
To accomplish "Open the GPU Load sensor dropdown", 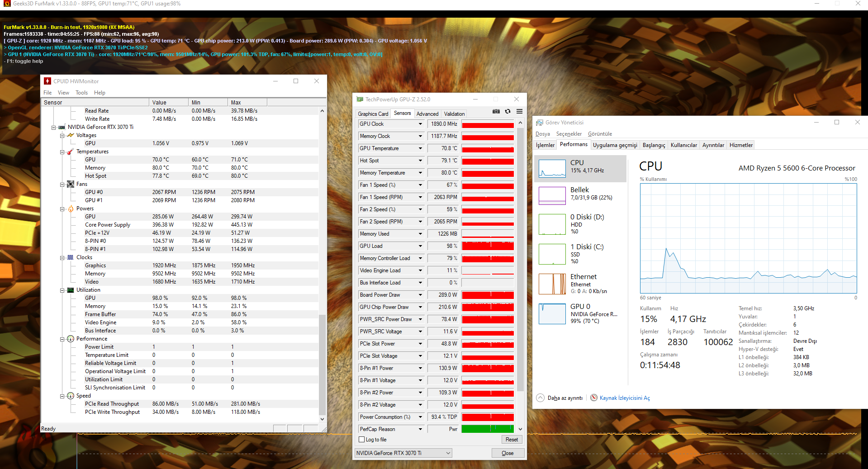I will (x=420, y=246).
